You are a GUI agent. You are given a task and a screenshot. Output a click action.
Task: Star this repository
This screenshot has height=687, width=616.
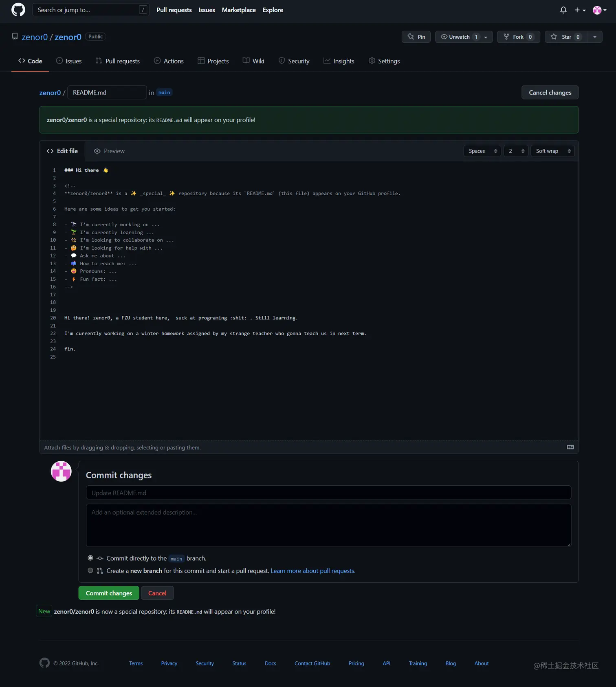[566, 37]
